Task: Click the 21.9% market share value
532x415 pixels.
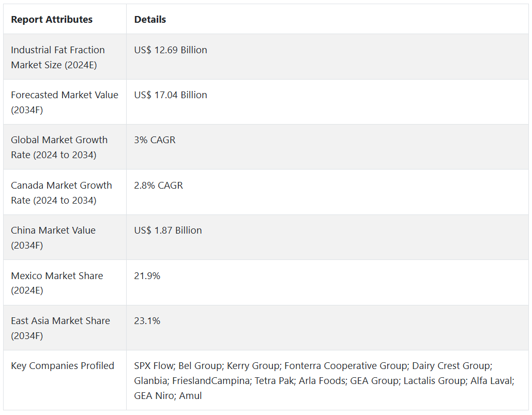Action: pos(147,276)
